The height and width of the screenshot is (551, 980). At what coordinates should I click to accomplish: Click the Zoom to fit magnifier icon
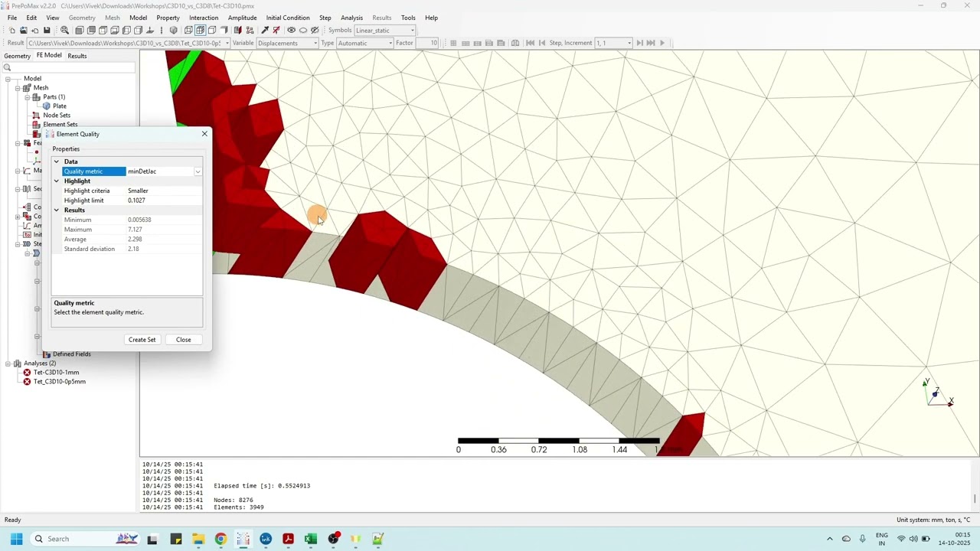(x=64, y=30)
